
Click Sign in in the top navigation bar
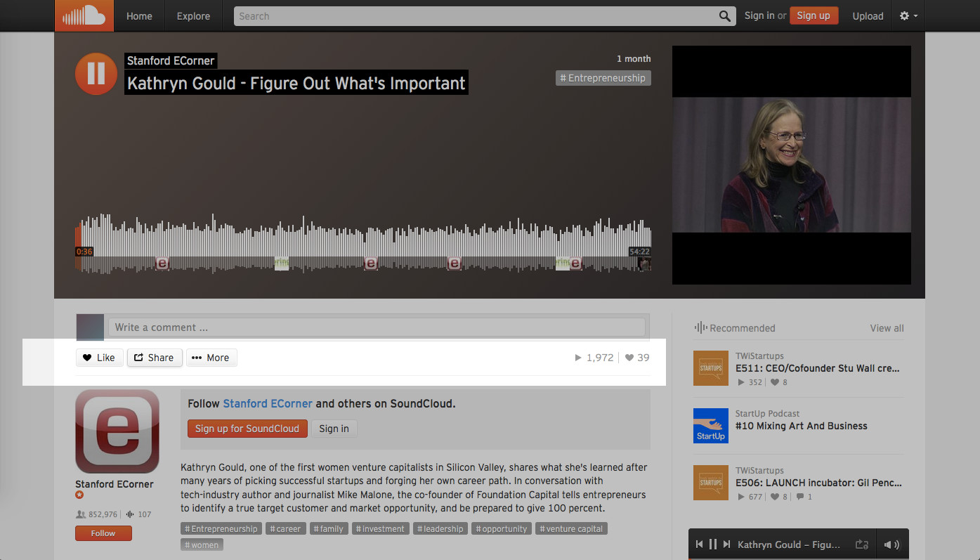tap(759, 15)
